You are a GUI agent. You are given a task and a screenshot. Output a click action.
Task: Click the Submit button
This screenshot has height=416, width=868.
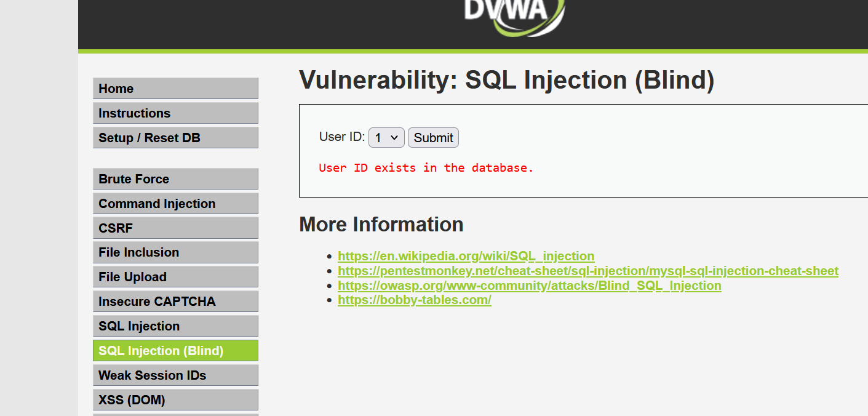pyautogui.click(x=433, y=138)
